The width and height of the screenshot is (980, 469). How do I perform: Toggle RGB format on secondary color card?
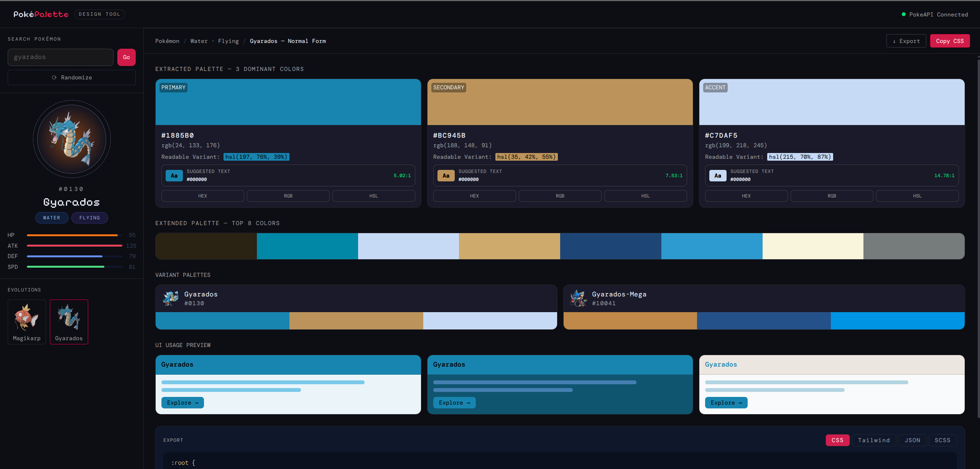[x=559, y=196]
